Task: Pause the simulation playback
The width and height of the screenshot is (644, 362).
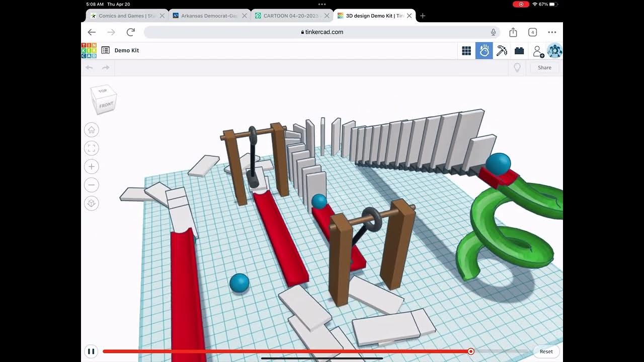Action: (x=91, y=351)
